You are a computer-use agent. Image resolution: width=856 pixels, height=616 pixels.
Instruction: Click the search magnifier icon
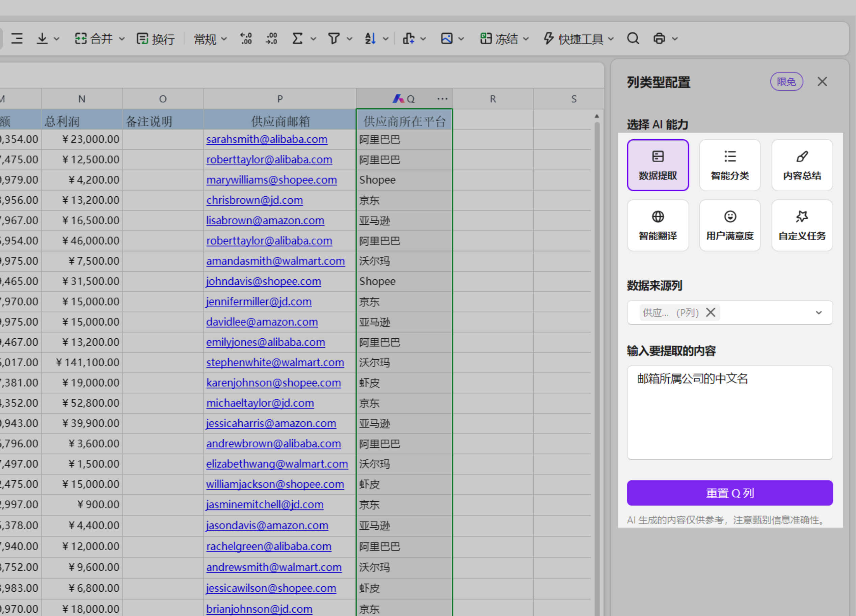tap(633, 38)
